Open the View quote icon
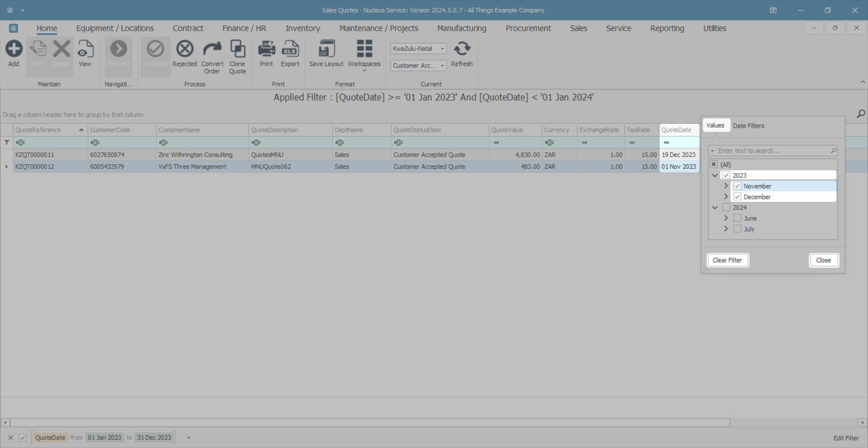Image resolution: width=868 pixels, height=448 pixels. (85, 54)
